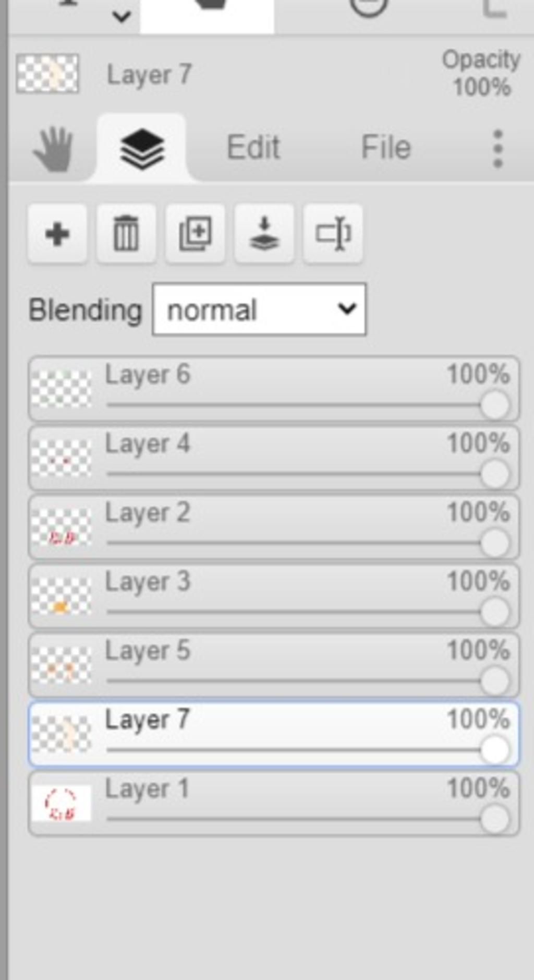534x980 pixels.
Task: Open the layers stack tab
Action: click(142, 149)
